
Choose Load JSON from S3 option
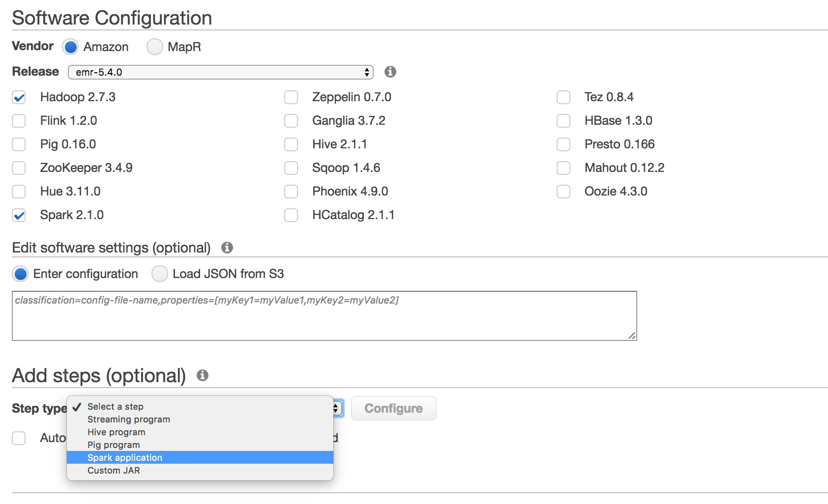(160, 274)
